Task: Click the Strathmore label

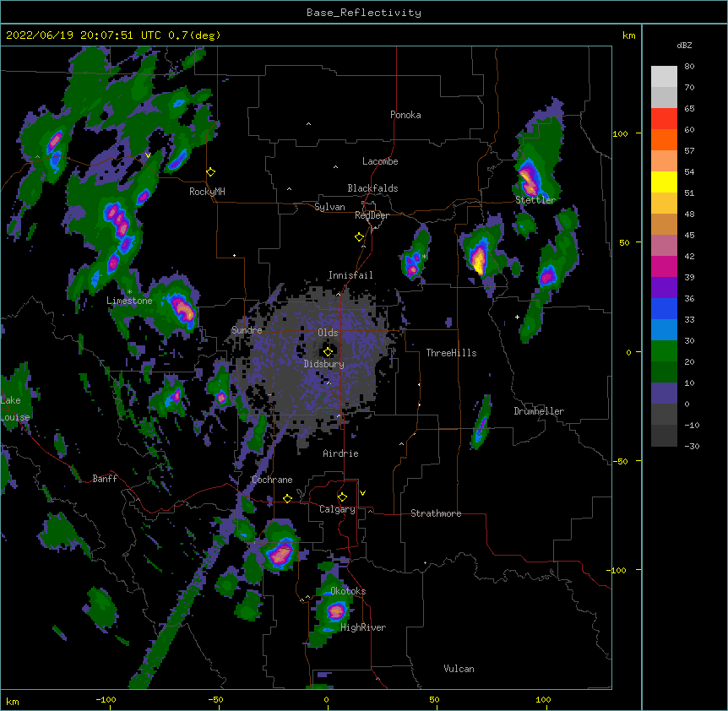Action: point(436,513)
